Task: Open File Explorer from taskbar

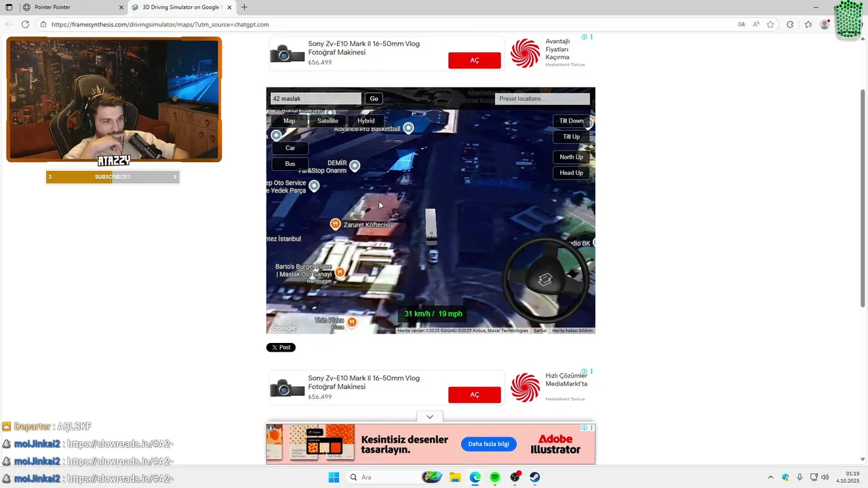Action: (x=454, y=477)
